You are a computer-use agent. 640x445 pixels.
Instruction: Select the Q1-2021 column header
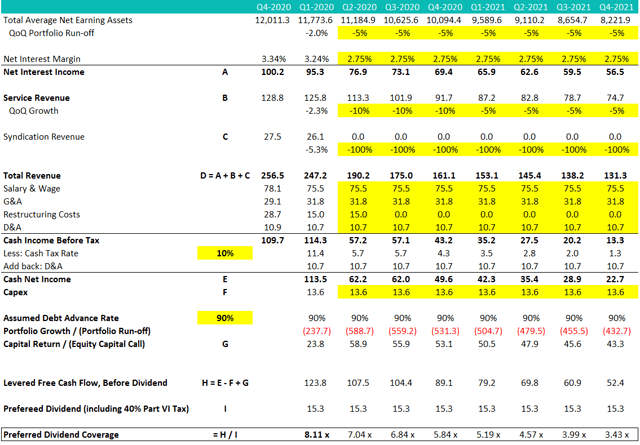pos(488,7)
